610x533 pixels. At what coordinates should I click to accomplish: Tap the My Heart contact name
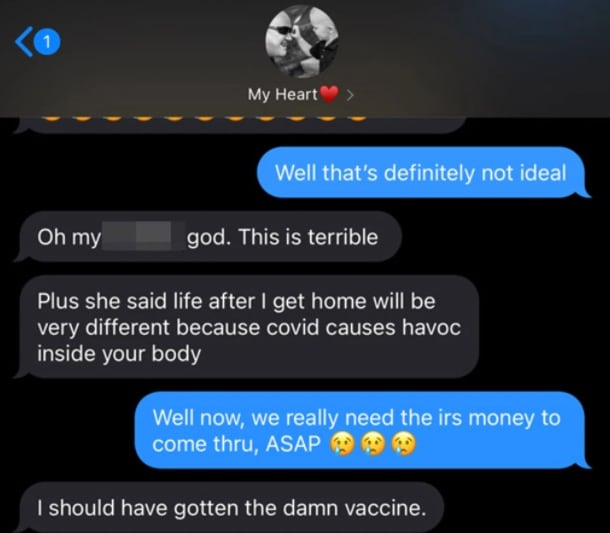click(x=283, y=95)
